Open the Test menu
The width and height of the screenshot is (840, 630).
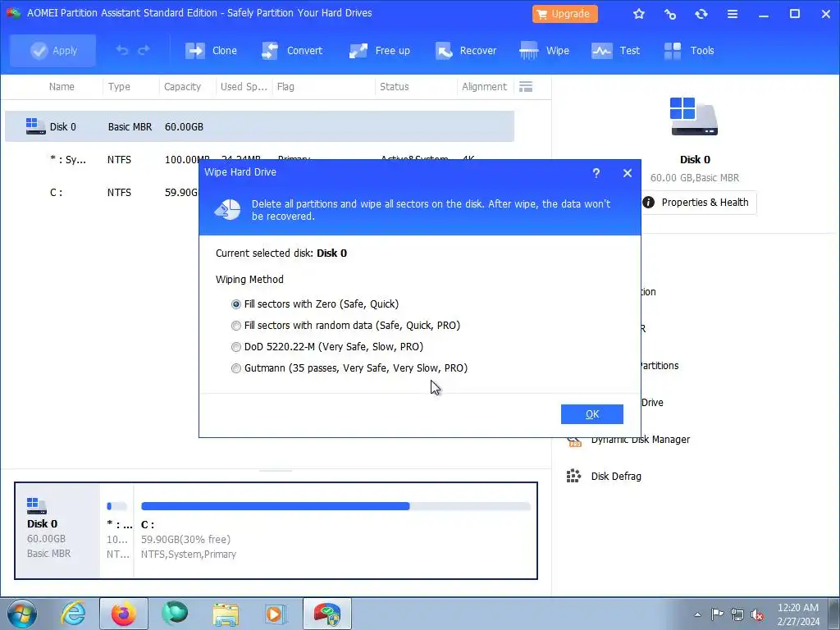click(x=615, y=51)
